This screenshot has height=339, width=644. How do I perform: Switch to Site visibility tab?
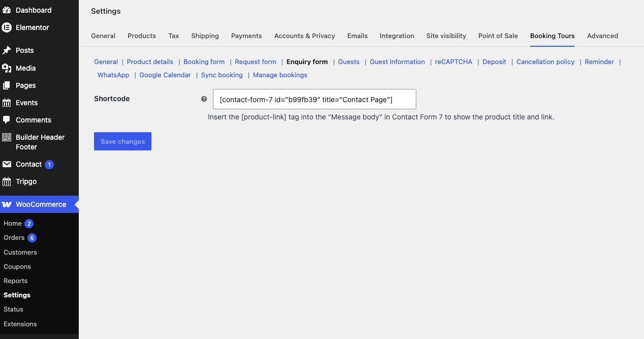446,36
